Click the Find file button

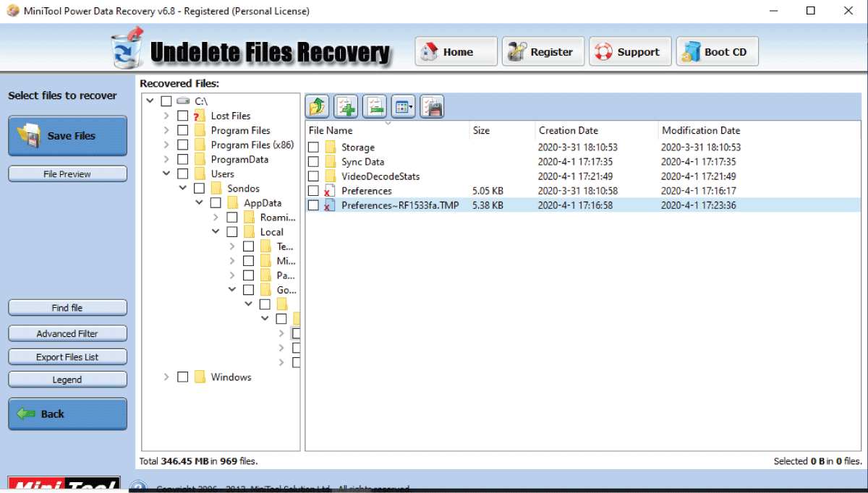(67, 307)
